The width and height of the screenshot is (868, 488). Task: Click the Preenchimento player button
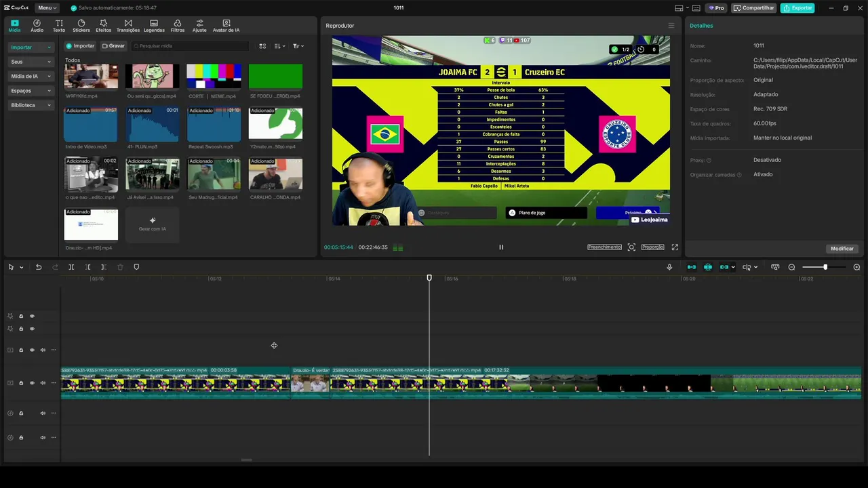pos(604,247)
